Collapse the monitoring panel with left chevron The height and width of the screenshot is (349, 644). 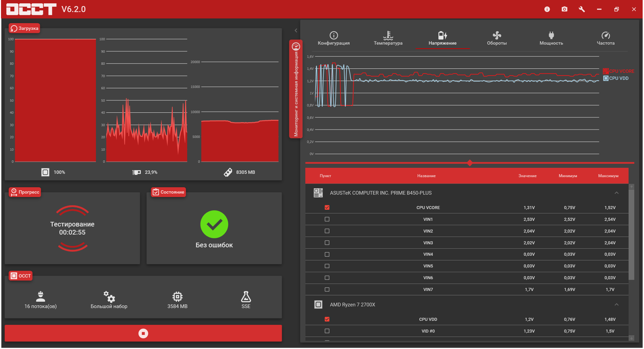coord(296,31)
